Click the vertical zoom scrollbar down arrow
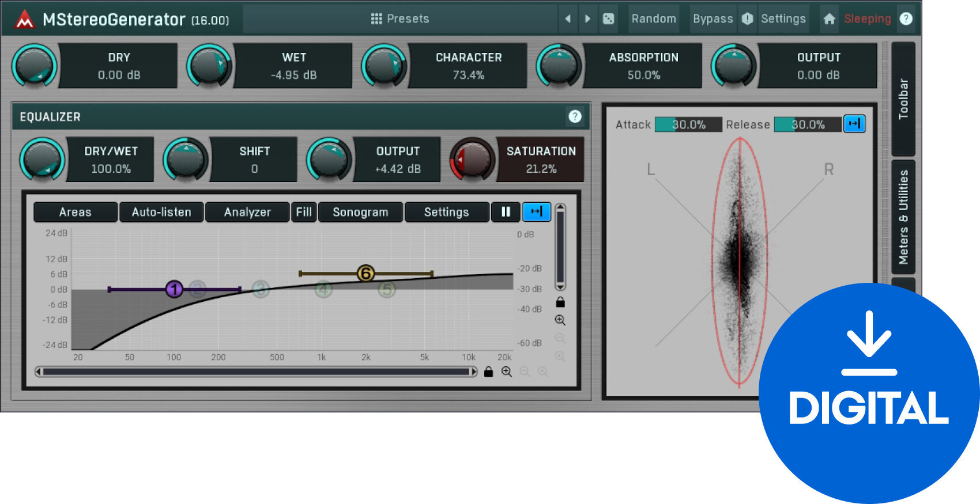980x504 pixels. [560, 286]
